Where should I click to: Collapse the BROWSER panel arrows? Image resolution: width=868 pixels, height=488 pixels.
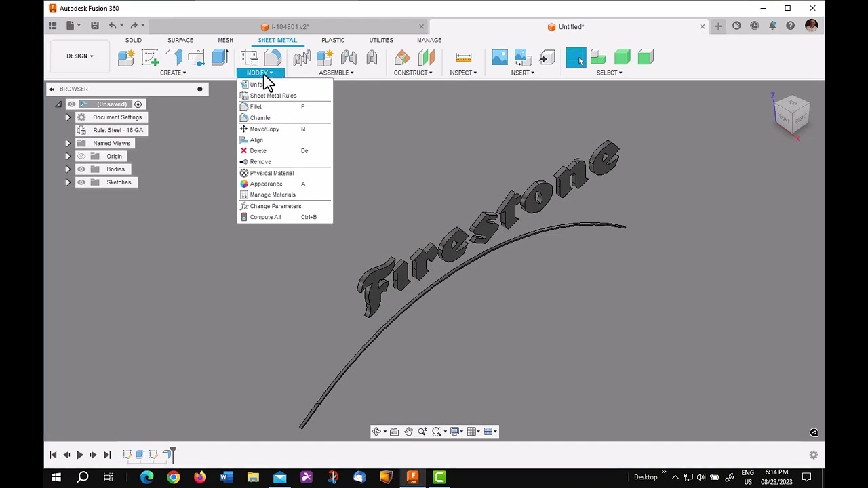click(52, 89)
